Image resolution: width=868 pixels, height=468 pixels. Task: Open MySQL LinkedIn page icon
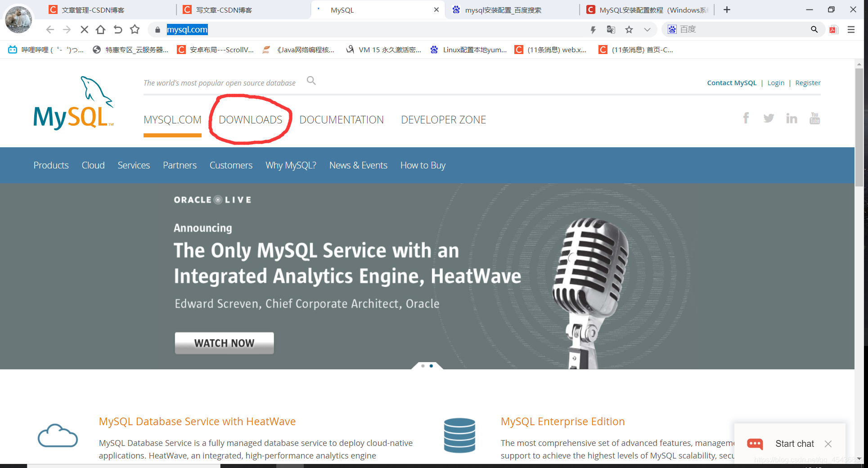(x=792, y=118)
